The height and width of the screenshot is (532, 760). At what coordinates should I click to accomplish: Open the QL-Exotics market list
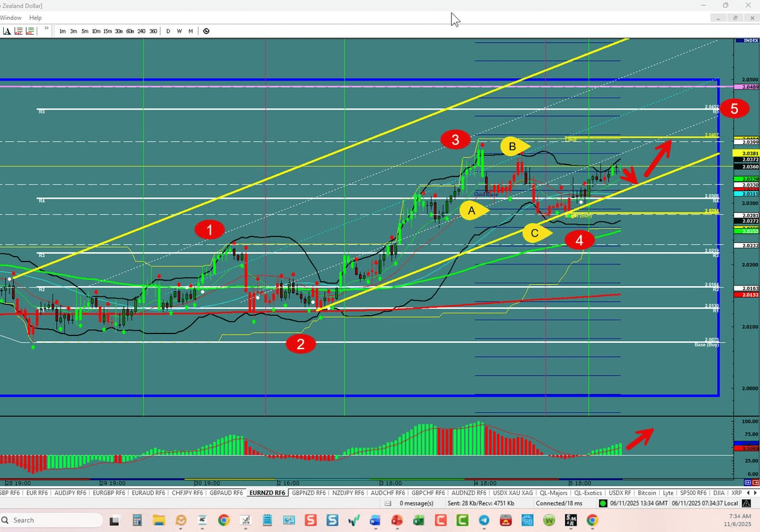point(587,492)
